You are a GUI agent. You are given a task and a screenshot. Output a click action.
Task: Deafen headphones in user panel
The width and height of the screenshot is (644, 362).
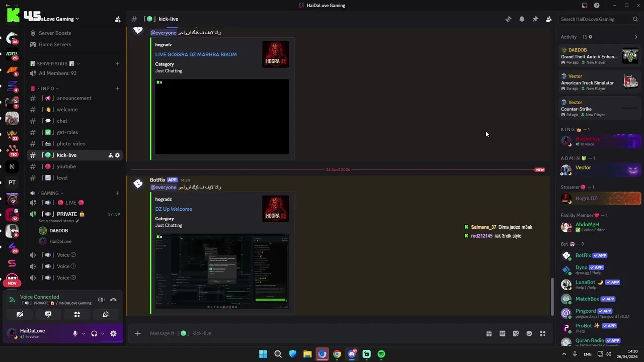[94, 334]
